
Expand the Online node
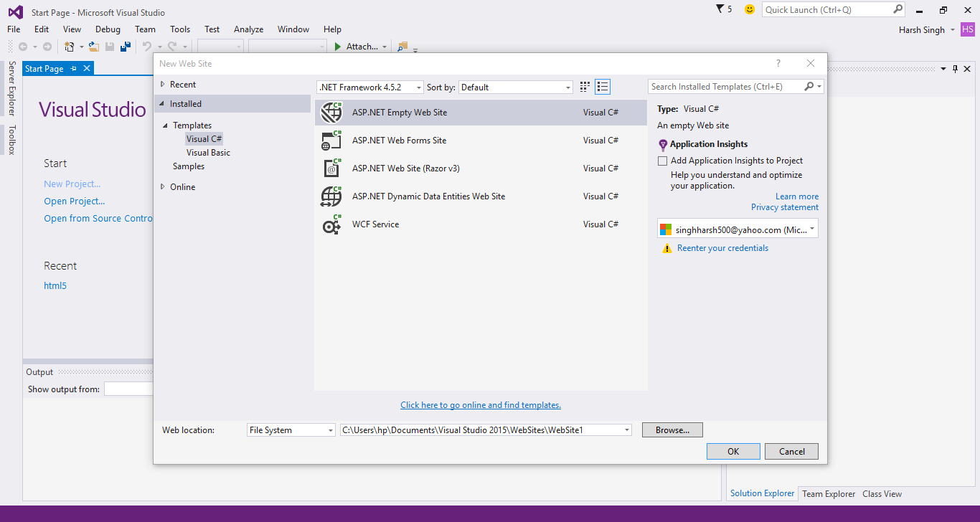click(163, 187)
